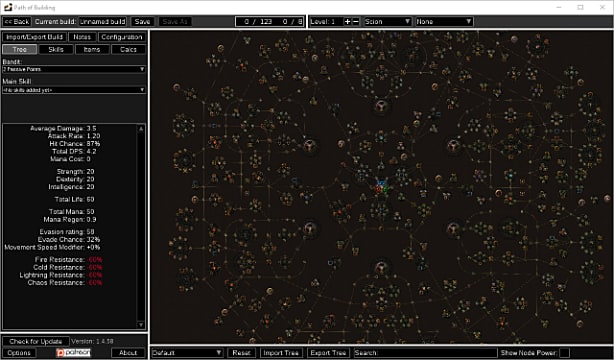Image resolution: width=614 pixels, height=360 pixels.
Task: Open the Main Skill dropdown
Action: point(74,90)
